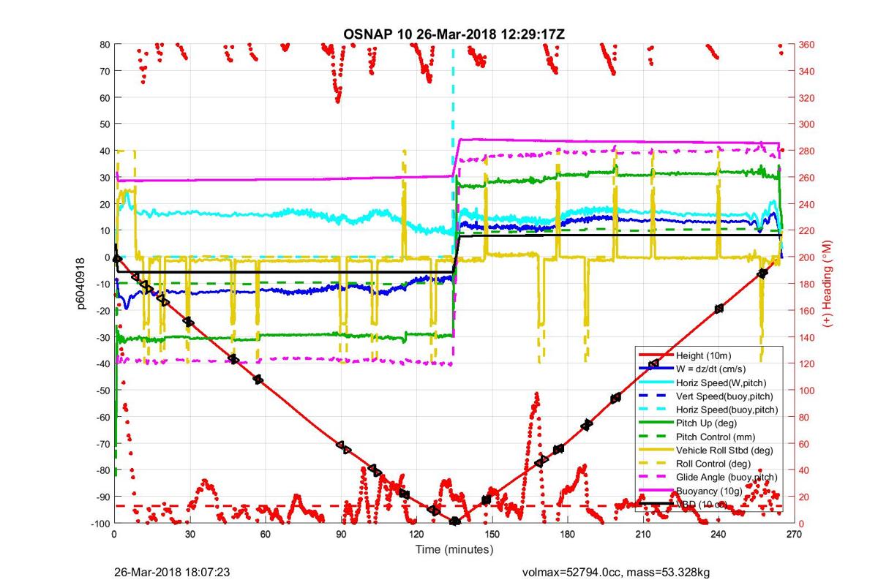The height and width of the screenshot is (588, 878).
Task: Select the "W = dz/dt (cm/s)" legend entry
Action: (711, 368)
